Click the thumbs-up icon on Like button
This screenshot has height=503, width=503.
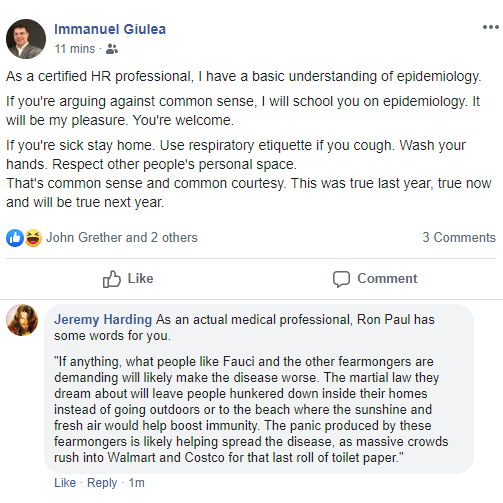111,279
